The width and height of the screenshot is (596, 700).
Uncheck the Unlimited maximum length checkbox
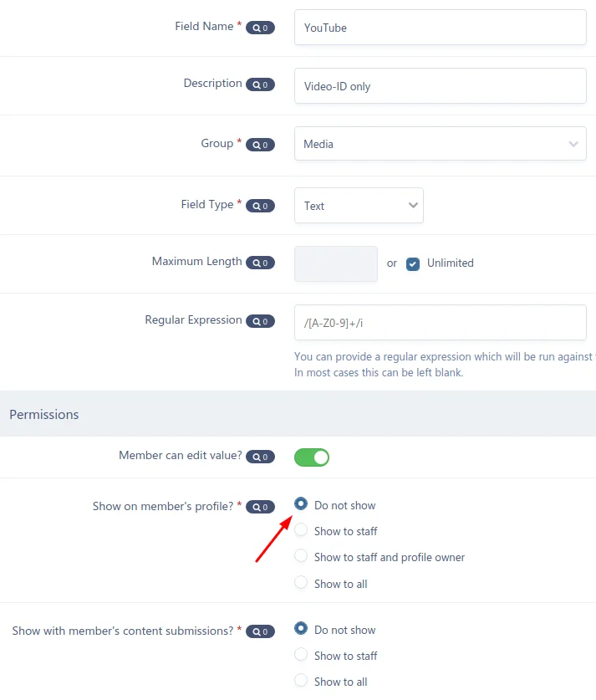coord(413,263)
